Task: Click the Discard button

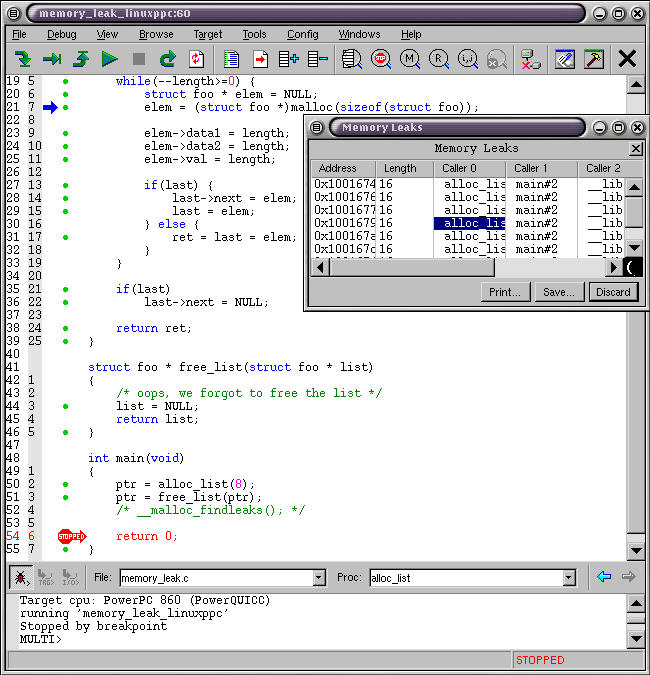Action: click(613, 292)
